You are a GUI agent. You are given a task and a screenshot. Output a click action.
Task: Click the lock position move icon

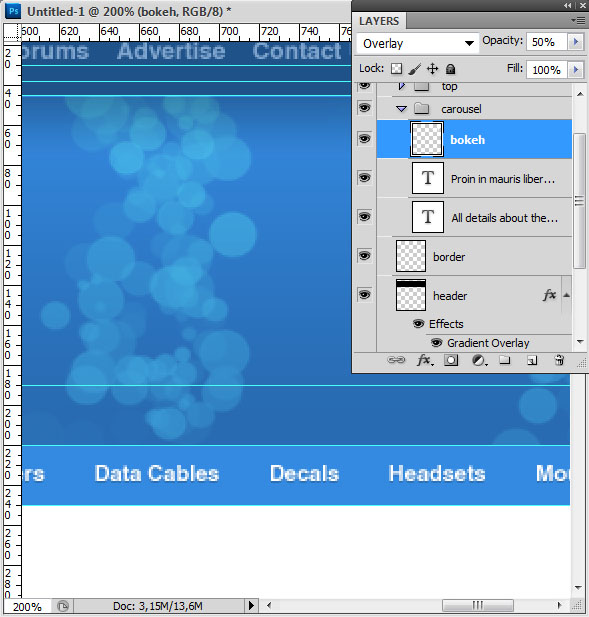click(x=432, y=69)
